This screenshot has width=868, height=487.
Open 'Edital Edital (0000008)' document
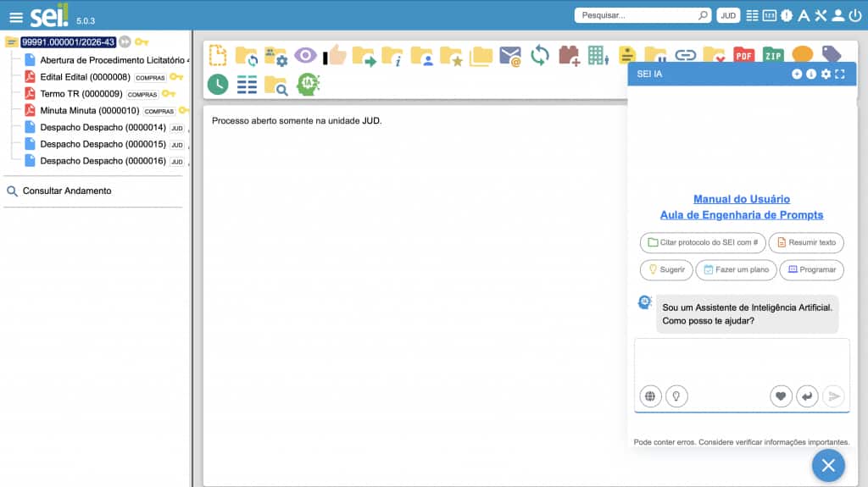click(85, 77)
